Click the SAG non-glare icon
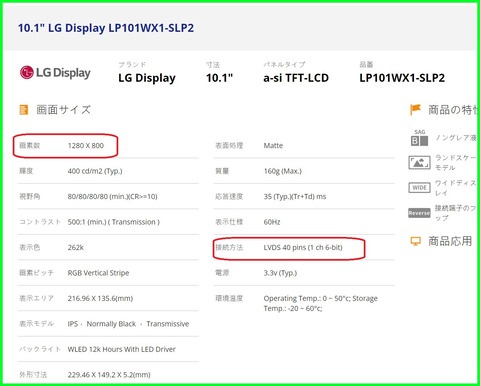 419,138
